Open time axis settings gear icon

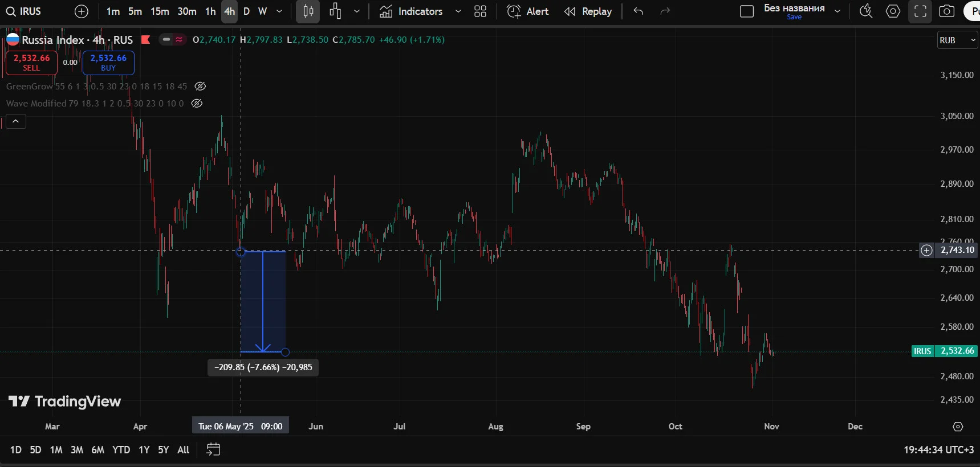tap(958, 427)
